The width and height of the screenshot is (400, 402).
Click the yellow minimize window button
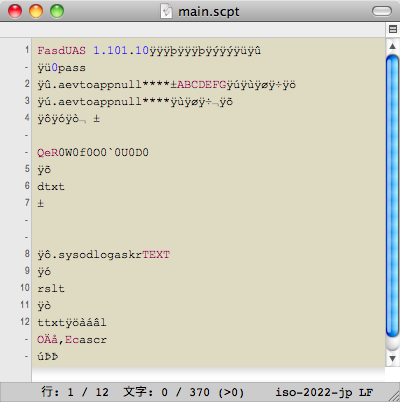(x=36, y=11)
